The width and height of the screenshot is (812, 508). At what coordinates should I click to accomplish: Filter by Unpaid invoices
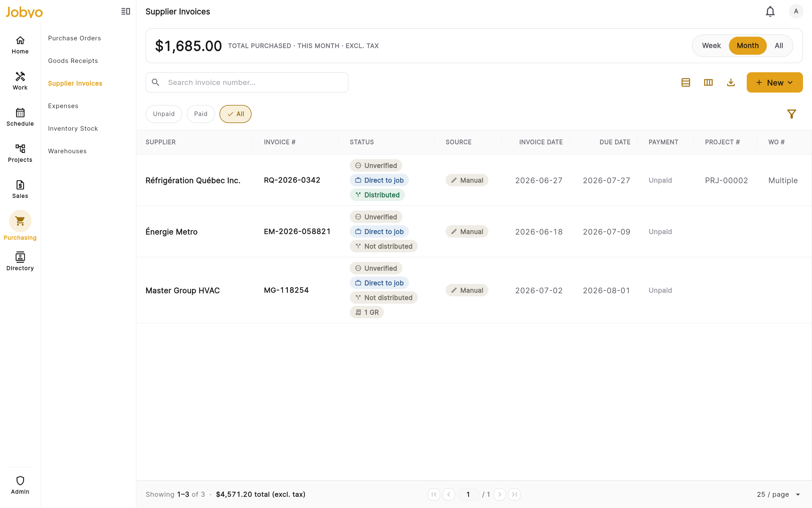(x=164, y=114)
